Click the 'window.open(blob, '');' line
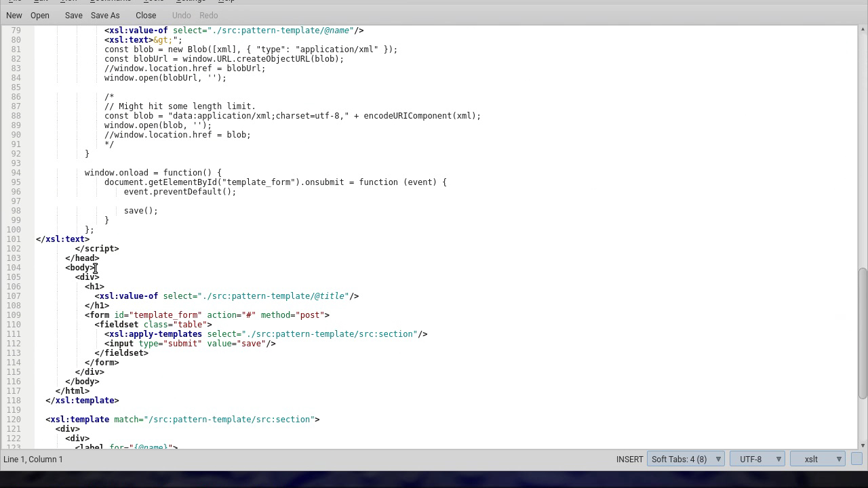 click(158, 125)
